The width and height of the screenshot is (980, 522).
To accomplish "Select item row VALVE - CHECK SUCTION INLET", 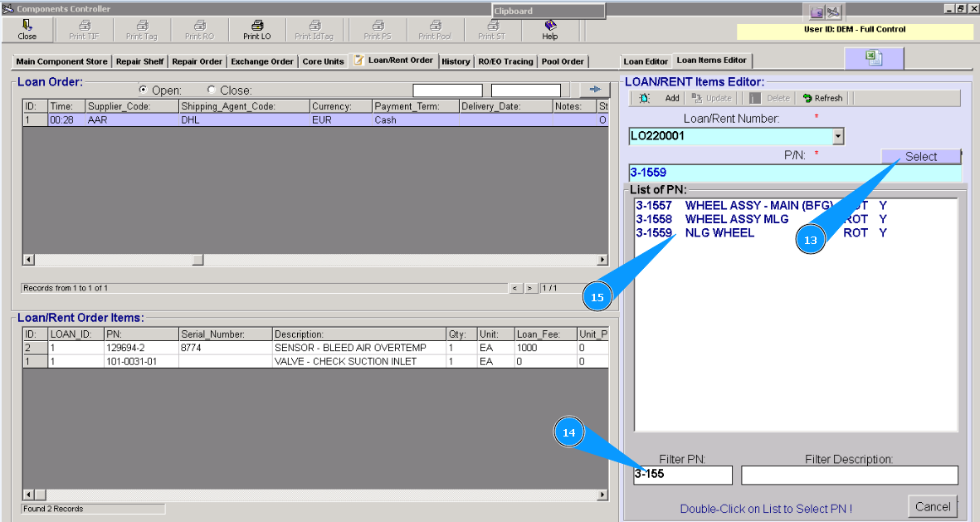I will pos(315,361).
